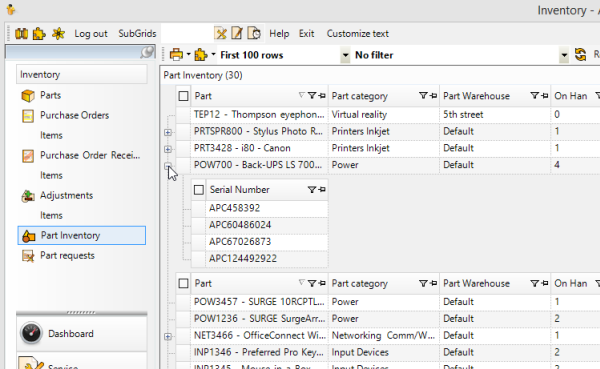This screenshot has height=369, width=600.
Task: Open the Help menu
Action: [279, 34]
